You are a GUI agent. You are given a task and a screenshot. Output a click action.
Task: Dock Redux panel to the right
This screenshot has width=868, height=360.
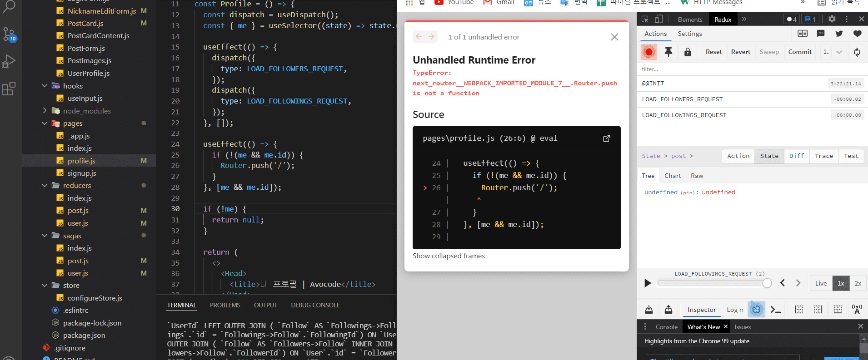818,310
